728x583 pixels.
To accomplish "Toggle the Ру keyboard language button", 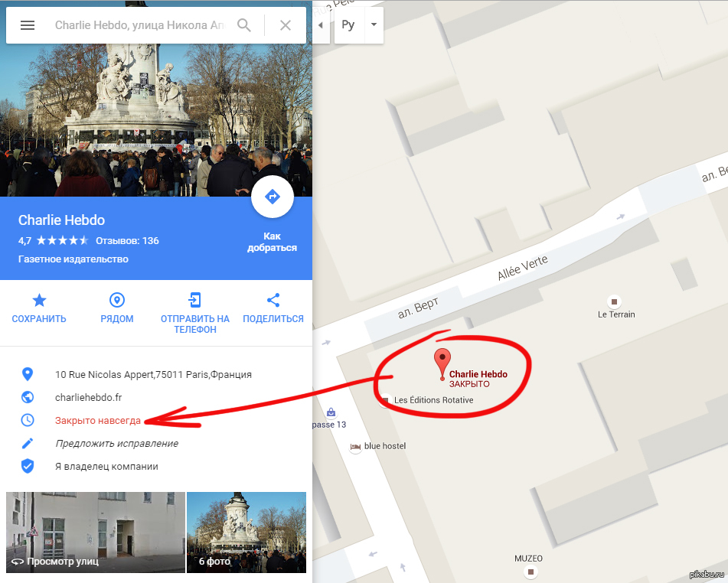I will (x=348, y=25).
